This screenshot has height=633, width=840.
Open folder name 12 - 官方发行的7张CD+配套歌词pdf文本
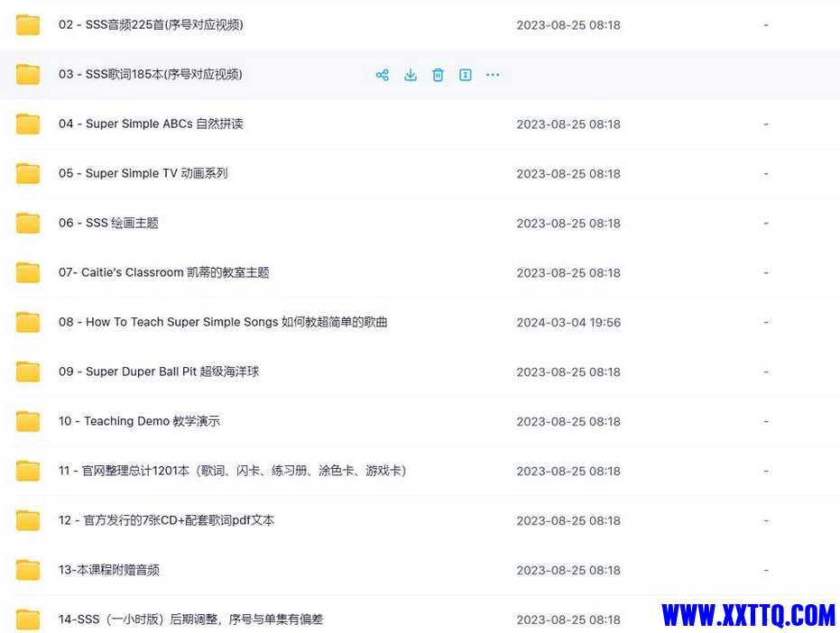point(167,520)
